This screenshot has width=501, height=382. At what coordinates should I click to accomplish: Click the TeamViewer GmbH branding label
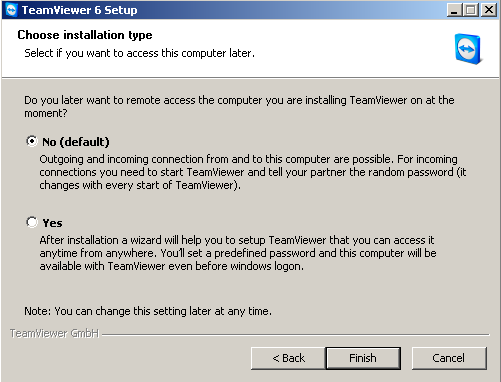tap(55, 333)
